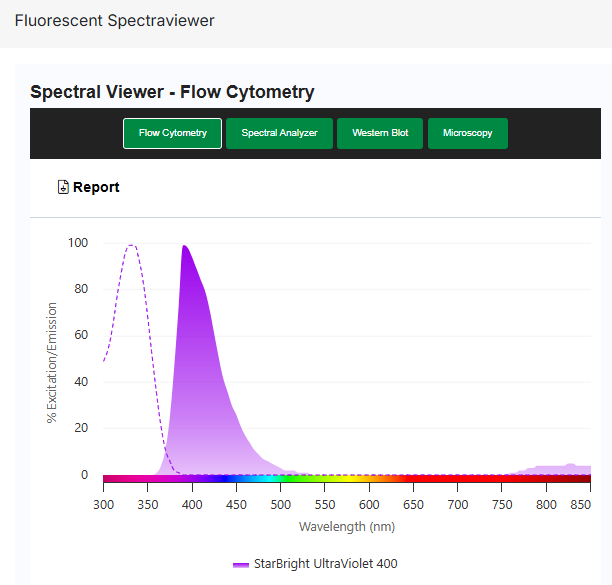Toggle StarBright UltraViolet 400 legend label
612x585 pixels.
[x=325, y=564]
